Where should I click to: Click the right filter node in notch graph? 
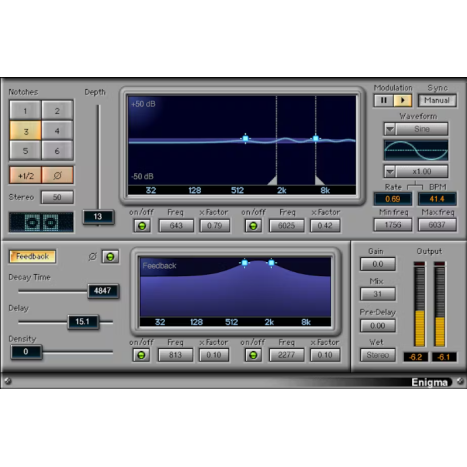click(316, 138)
